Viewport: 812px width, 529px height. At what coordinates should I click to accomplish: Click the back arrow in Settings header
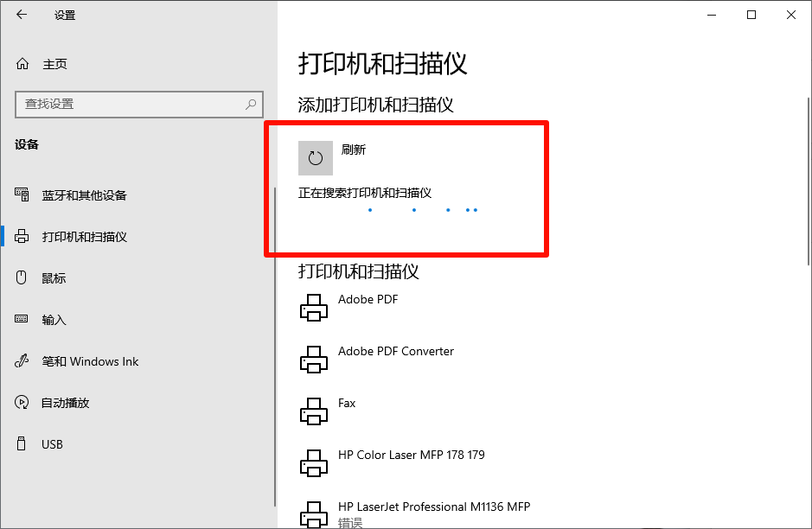tap(22, 15)
